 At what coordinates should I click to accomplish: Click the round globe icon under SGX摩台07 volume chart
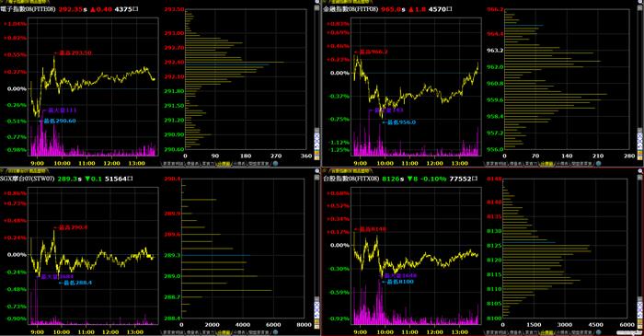click(276, 331)
